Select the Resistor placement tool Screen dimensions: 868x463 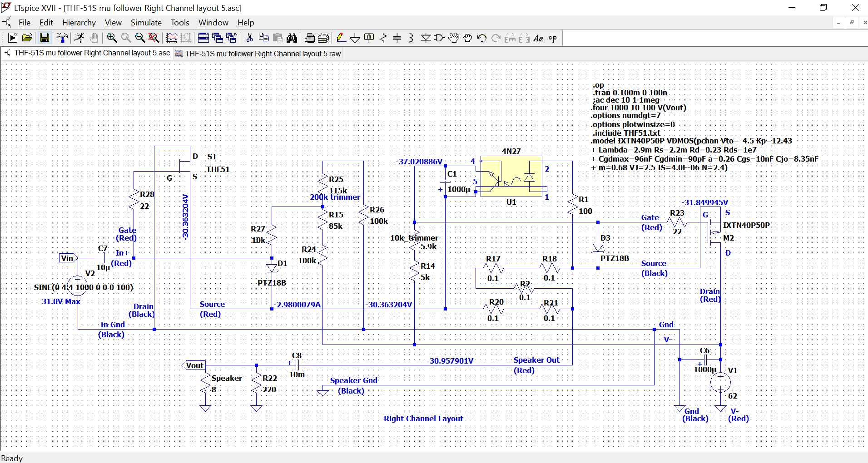pyautogui.click(x=383, y=38)
